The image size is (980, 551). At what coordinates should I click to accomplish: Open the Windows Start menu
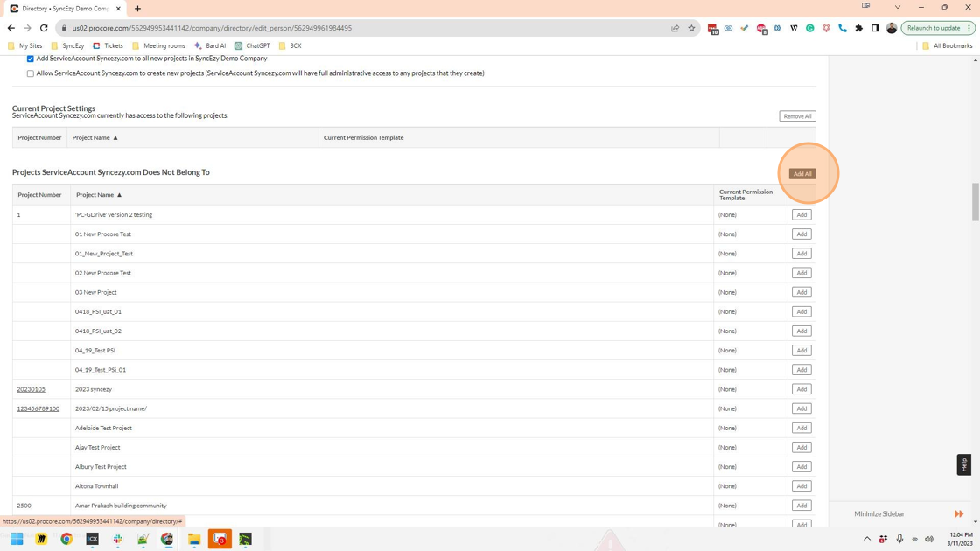click(x=17, y=539)
